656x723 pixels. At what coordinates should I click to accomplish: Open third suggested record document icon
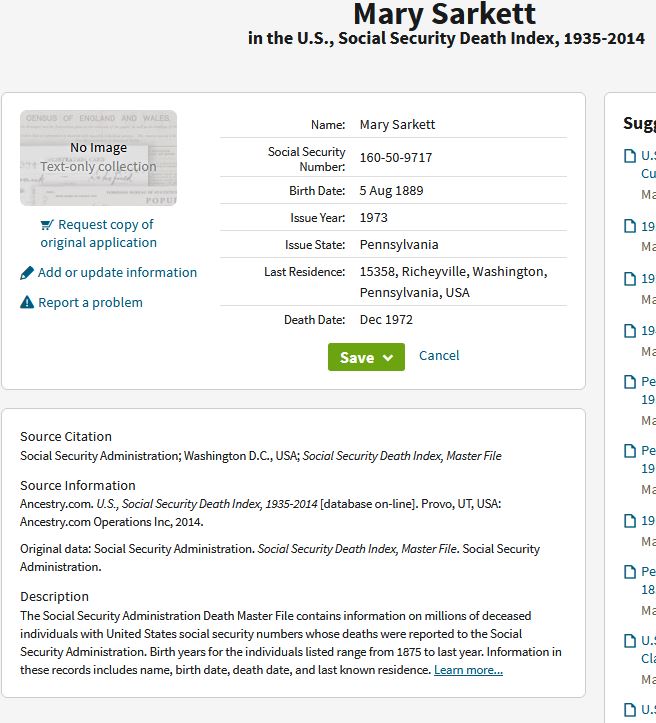tap(630, 279)
